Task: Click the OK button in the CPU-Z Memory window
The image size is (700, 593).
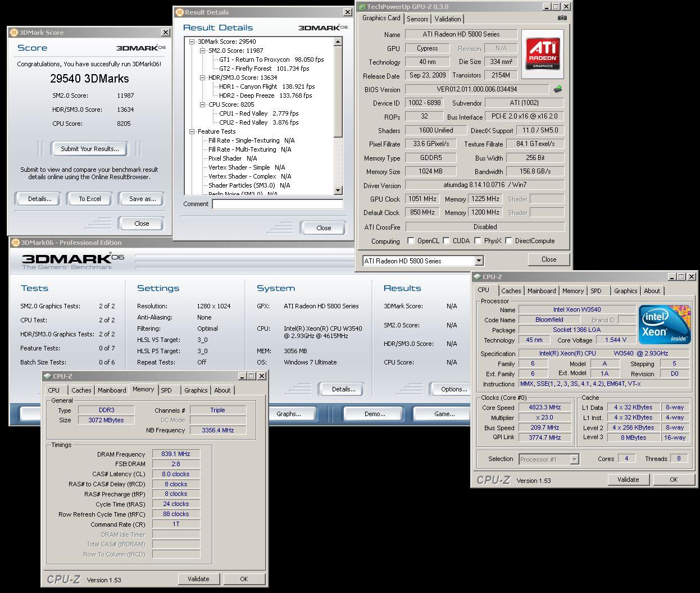Action: click(244, 579)
